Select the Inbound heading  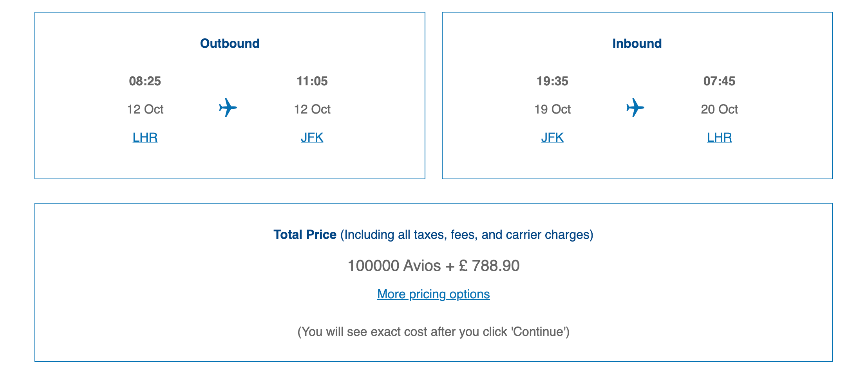[x=637, y=43]
